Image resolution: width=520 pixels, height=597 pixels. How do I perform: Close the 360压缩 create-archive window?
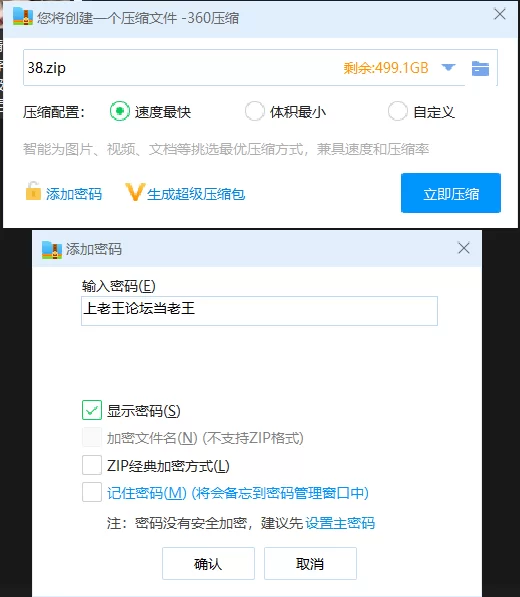click(x=499, y=14)
